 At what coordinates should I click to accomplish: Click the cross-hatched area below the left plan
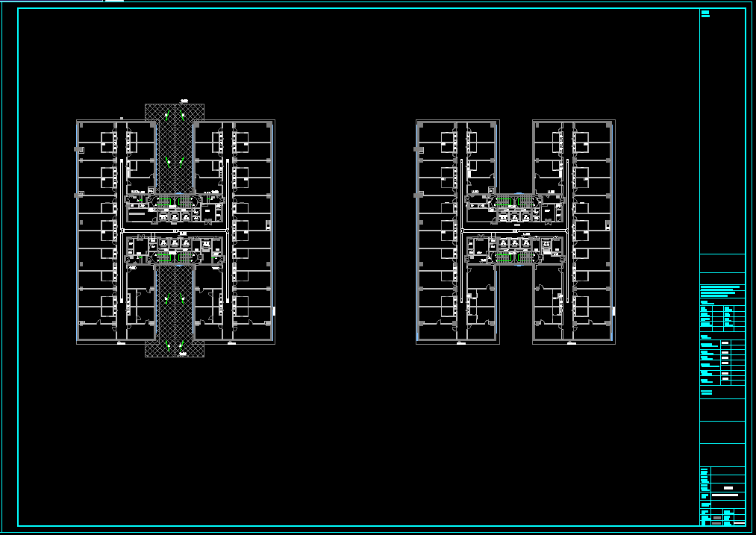point(175,311)
